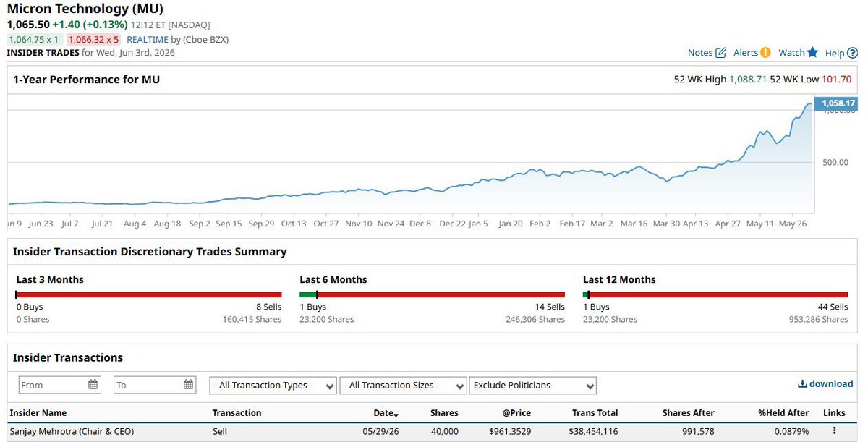
Task: Open the Notes edit icon
Action: [720, 53]
